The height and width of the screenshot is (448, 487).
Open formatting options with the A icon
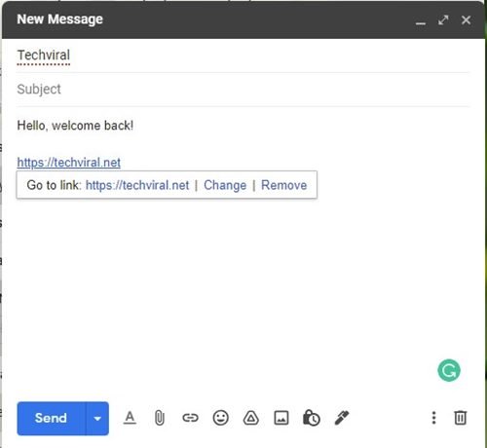tap(130, 418)
